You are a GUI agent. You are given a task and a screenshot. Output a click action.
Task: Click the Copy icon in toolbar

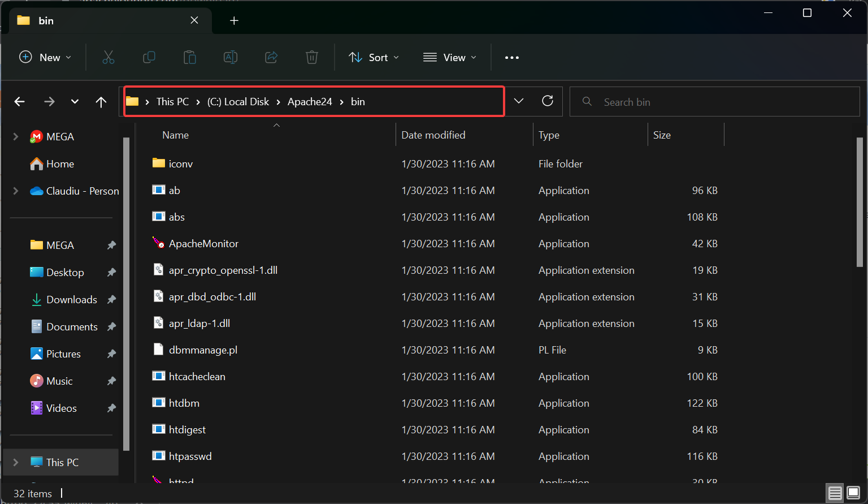coord(149,57)
